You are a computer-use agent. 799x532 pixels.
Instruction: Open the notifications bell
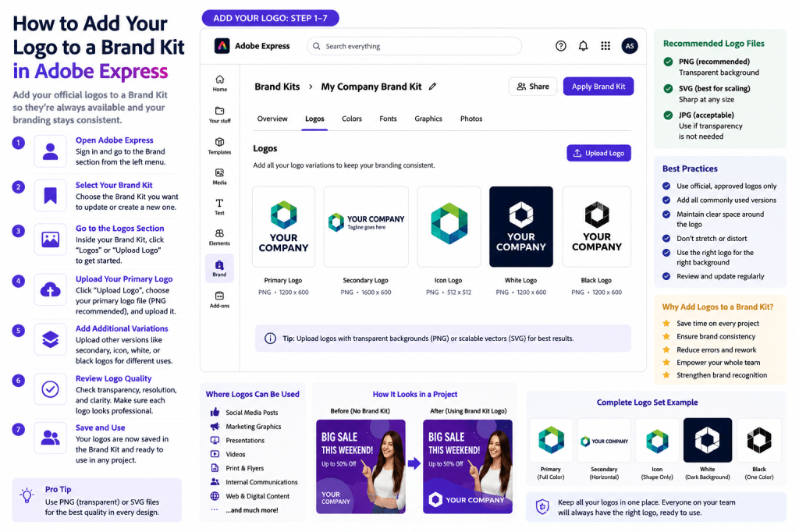pos(583,46)
